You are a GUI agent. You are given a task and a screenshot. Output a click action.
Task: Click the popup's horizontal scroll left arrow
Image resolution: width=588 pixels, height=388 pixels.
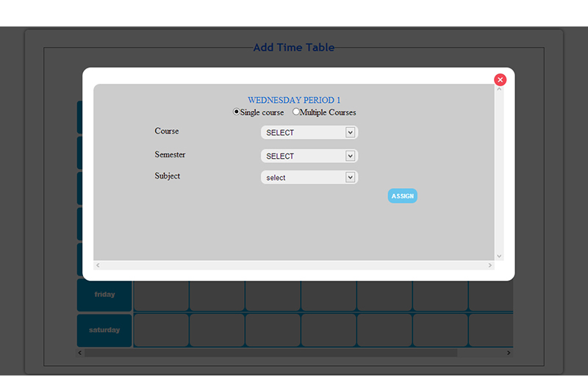point(98,265)
